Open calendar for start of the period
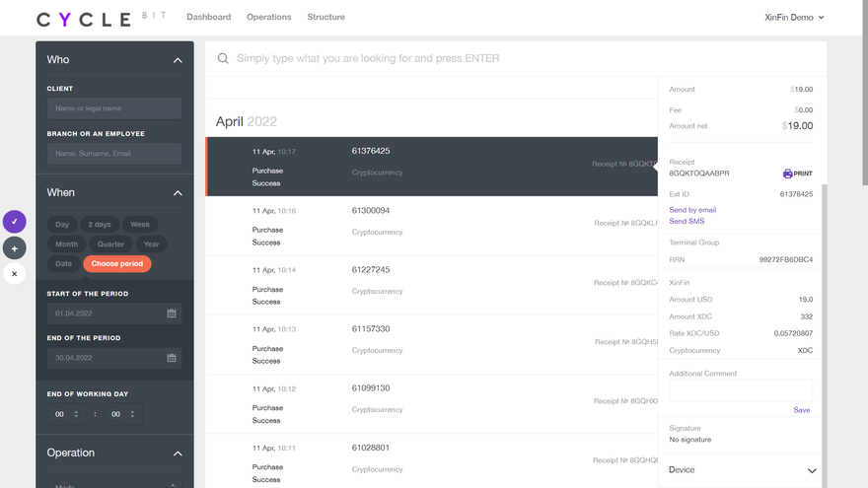The height and width of the screenshot is (488, 868). pyautogui.click(x=171, y=314)
